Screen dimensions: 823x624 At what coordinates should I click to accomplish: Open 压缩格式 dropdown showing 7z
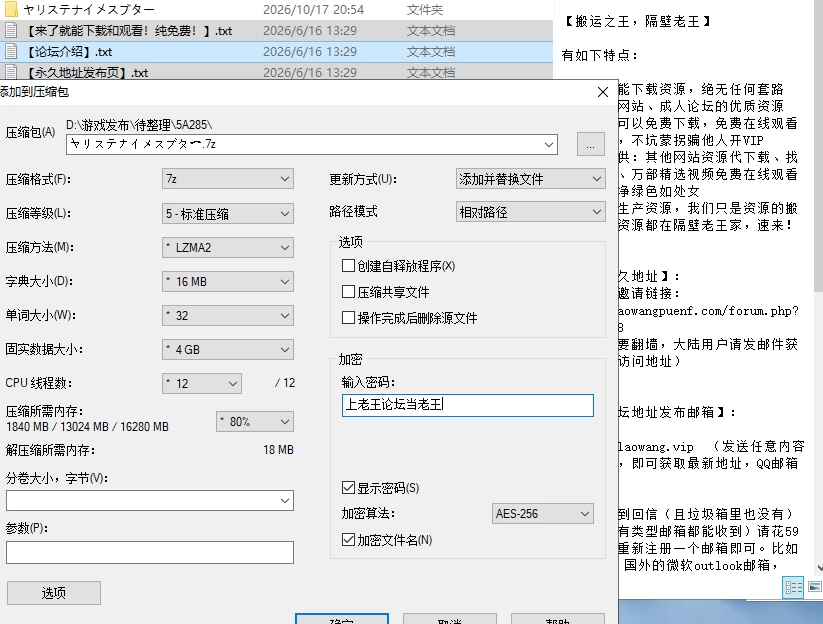228,179
